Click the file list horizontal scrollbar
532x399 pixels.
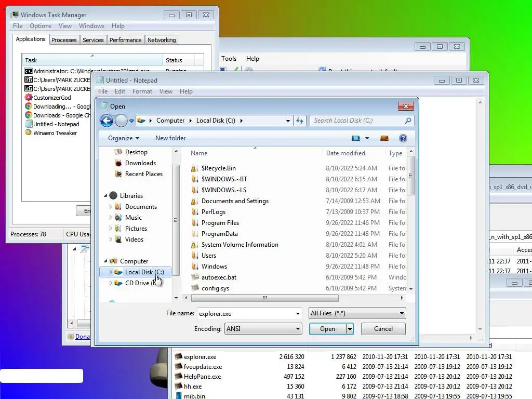[x=264, y=298]
